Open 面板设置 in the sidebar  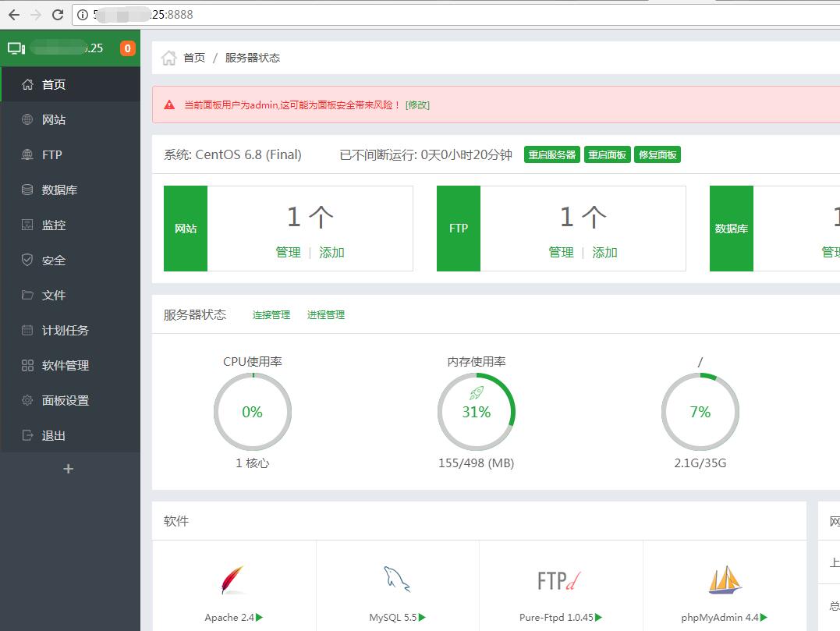pos(70,401)
